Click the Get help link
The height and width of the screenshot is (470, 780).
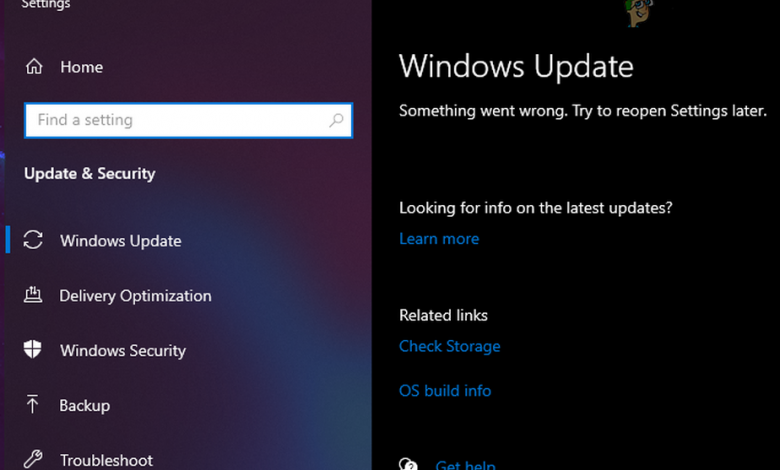click(x=465, y=464)
